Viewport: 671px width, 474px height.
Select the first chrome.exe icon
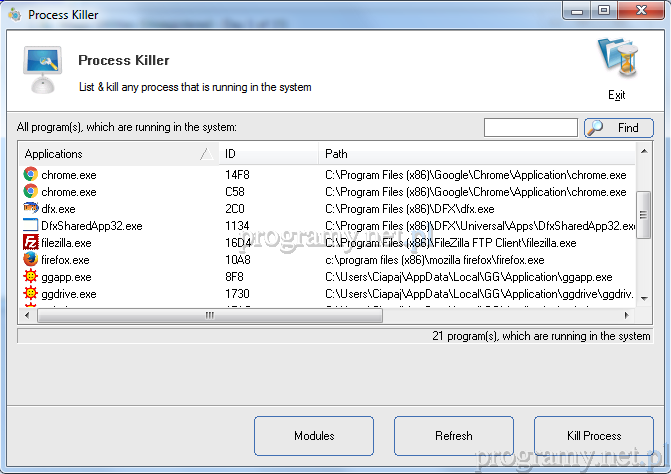point(30,175)
